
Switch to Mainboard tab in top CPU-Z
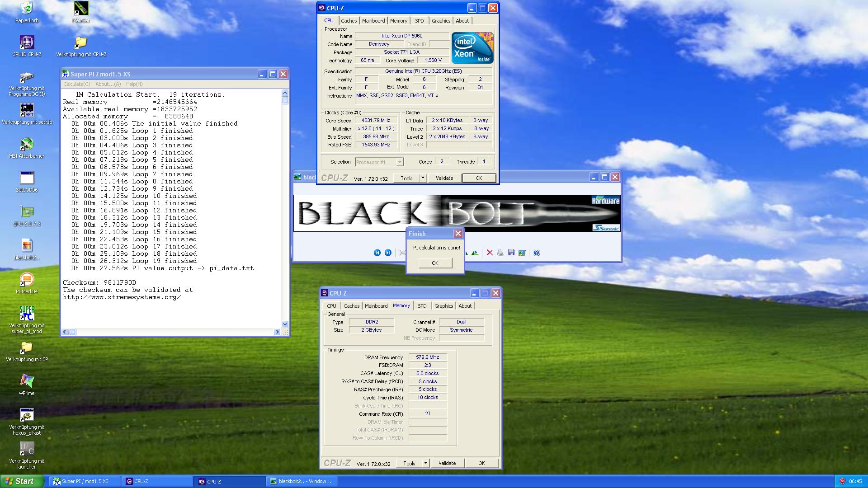(373, 21)
